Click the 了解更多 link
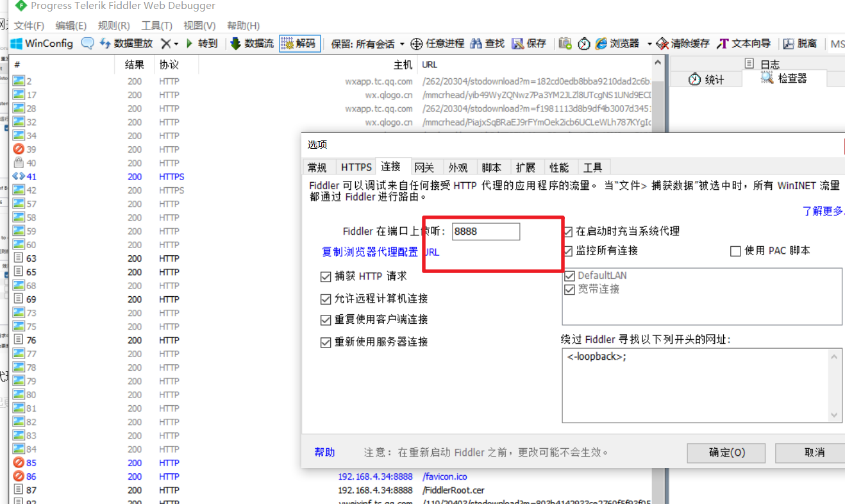This screenshot has width=845, height=504. point(823,211)
